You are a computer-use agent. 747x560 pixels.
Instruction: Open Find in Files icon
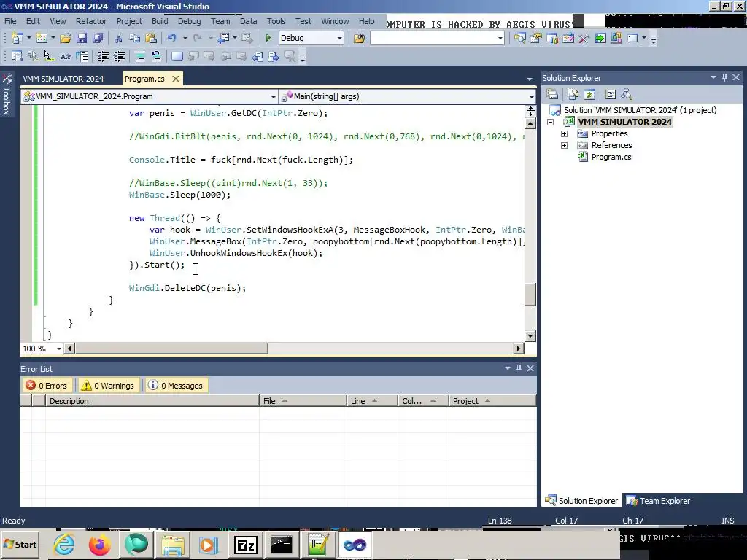click(359, 38)
